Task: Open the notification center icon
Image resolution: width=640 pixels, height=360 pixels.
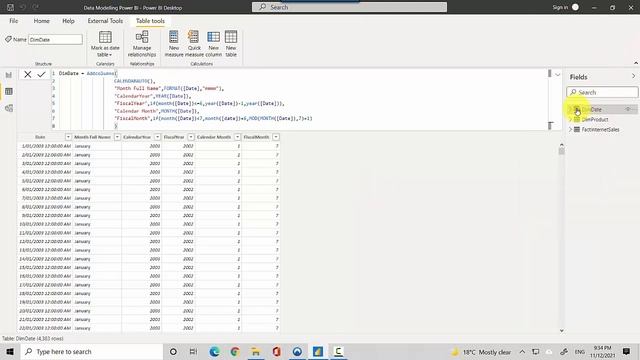Action: click(x=627, y=351)
